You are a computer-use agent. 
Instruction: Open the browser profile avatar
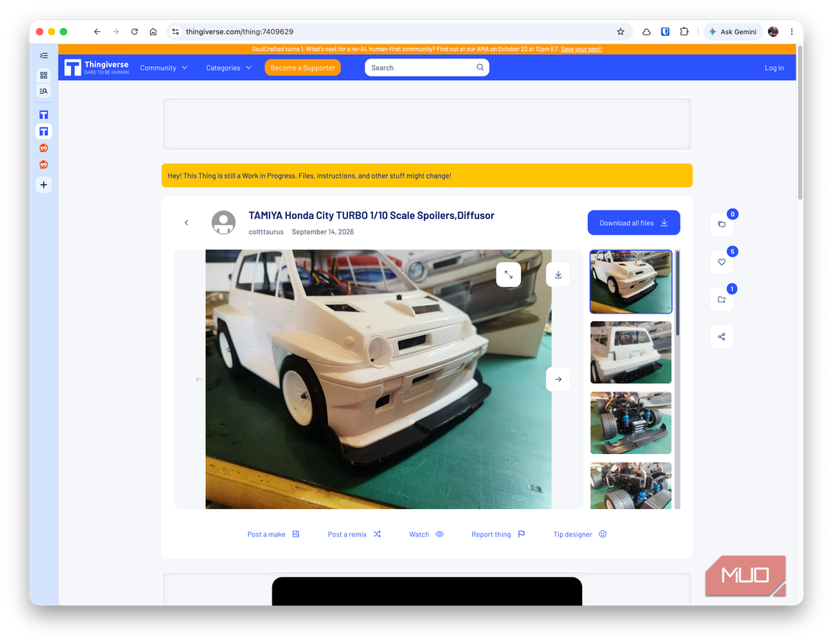click(x=773, y=32)
